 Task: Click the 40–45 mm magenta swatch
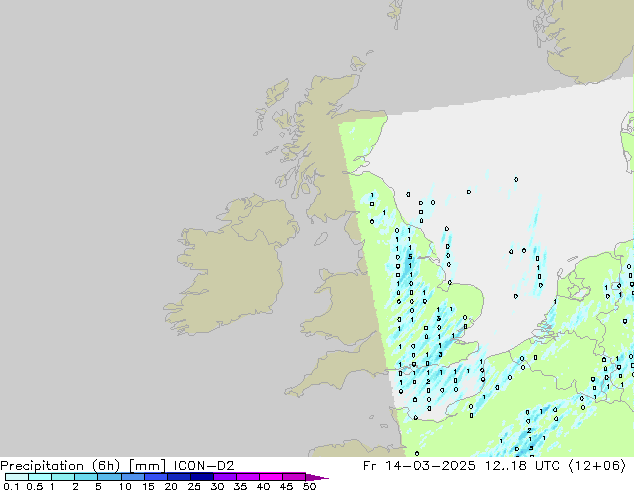tap(271, 477)
